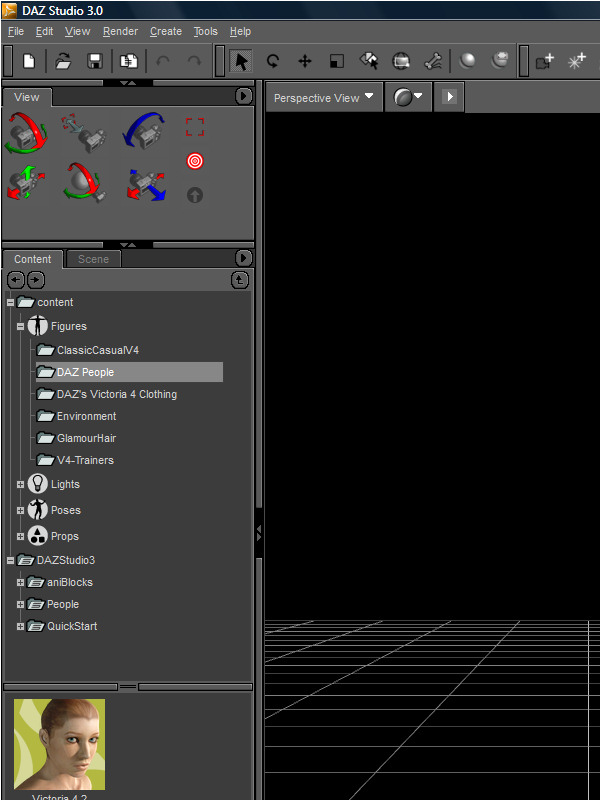Select the GlamourHair folder

click(x=77, y=438)
